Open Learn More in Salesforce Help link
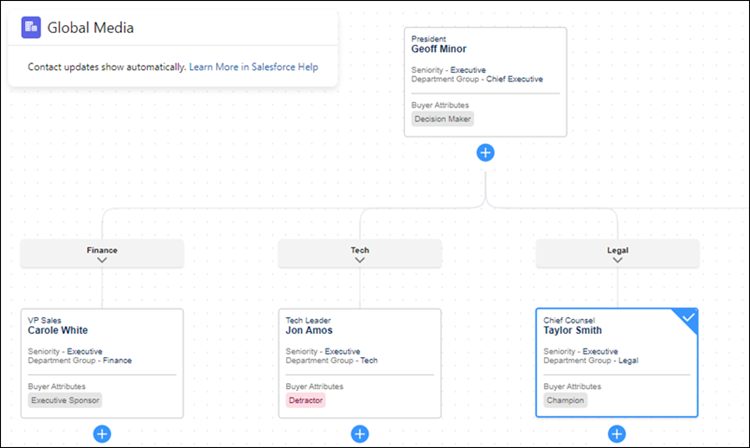The height and width of the screenshot is (448, 750). coord(253,67)
